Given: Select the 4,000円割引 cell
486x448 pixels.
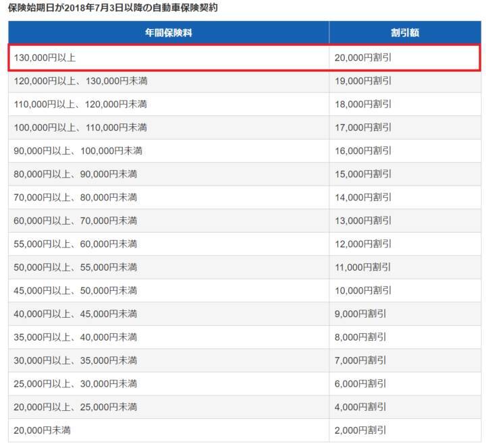Looking at the screenshot, I should pyautogui.click(x=405, y=407).
